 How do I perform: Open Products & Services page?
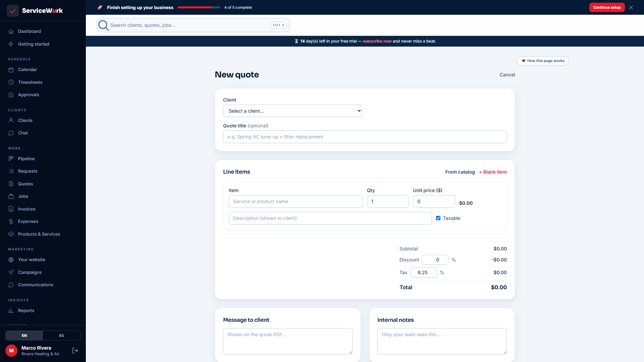43,234
